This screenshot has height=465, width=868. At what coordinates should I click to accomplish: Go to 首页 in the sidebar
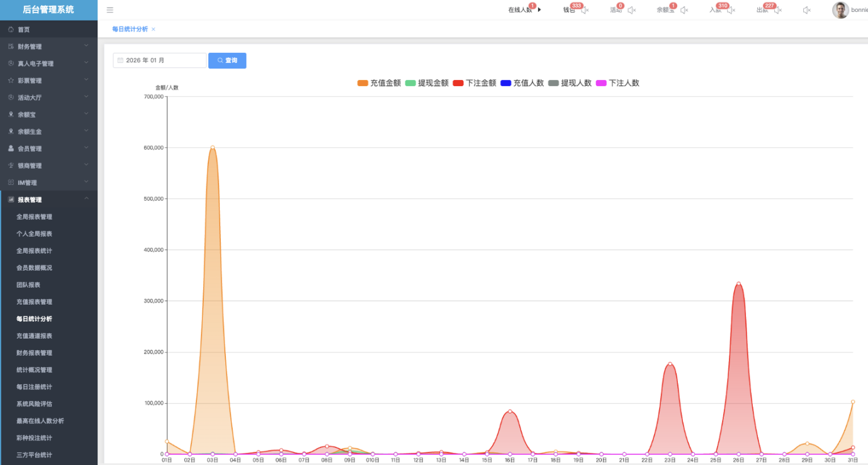(x=23, y=30)
